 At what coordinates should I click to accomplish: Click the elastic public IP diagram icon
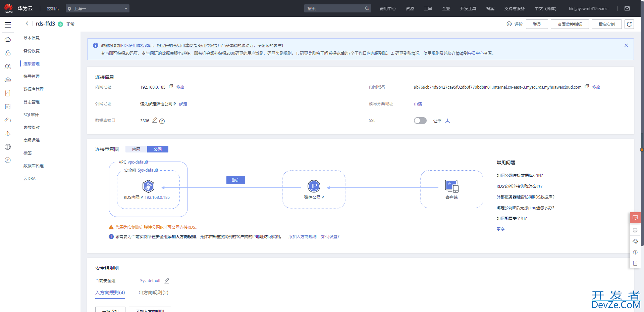pyautogui.click(x=314, y=186)
